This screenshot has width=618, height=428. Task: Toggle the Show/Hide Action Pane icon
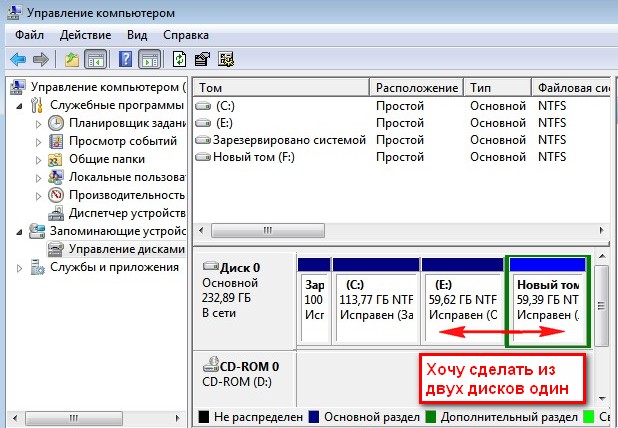click(x=149, y=60)
